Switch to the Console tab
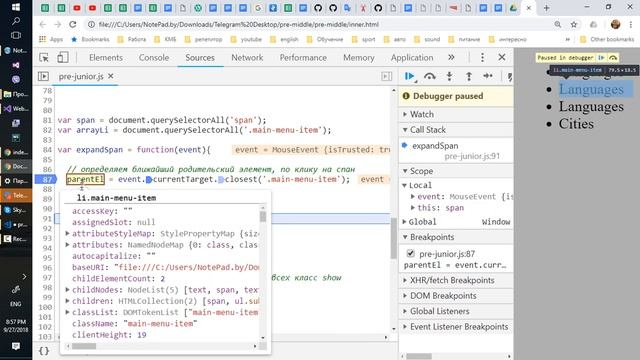 click(x=154, y=58)
